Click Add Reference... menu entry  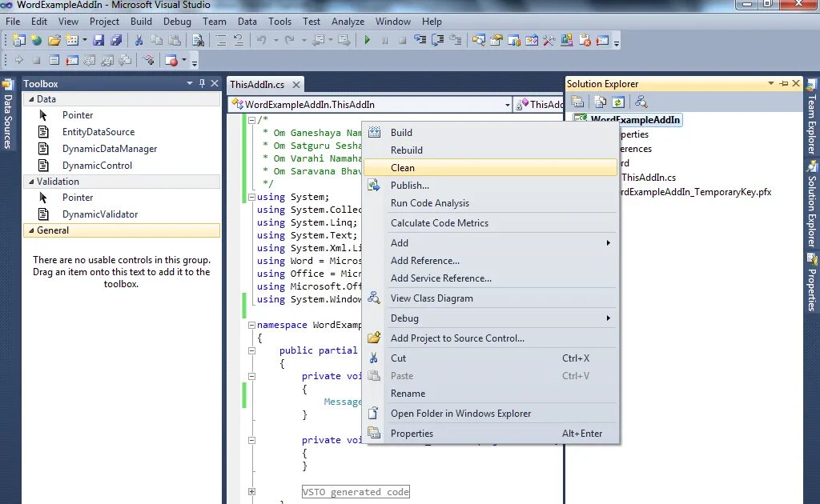[x=491, y=261]
